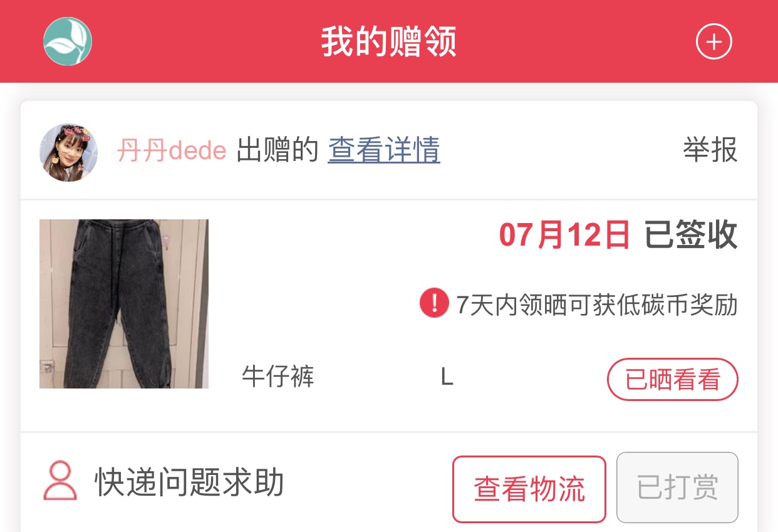Tap the size label L

447,377
